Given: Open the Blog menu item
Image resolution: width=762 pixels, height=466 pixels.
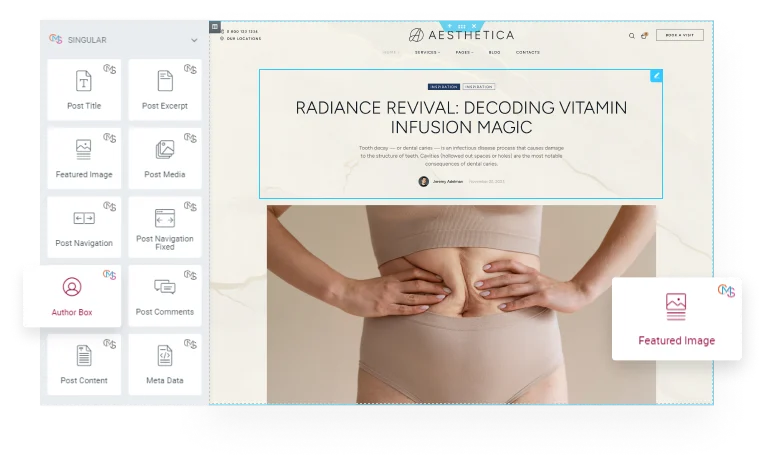Looking at the screenshot, I should tap(494, 52).
